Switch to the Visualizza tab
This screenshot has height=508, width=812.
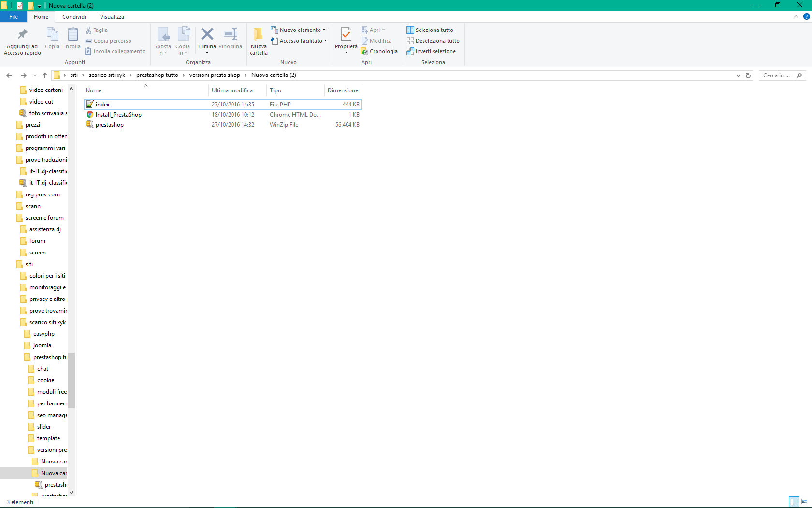[x=112, y=17]
